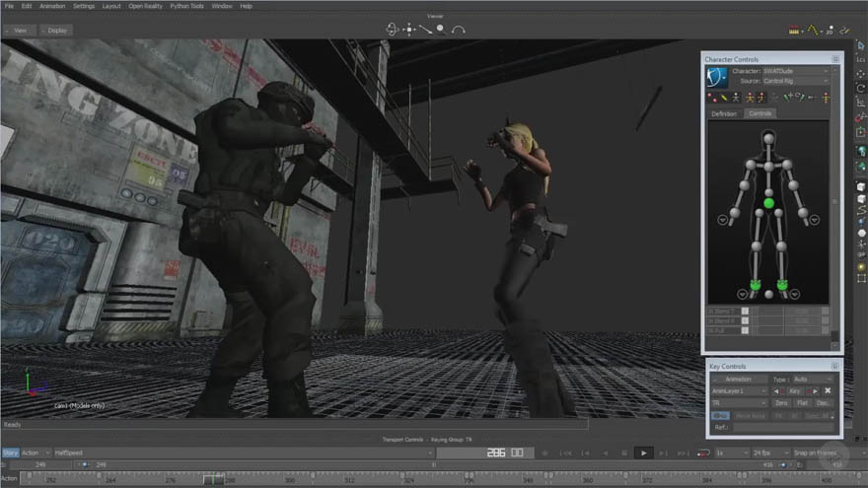Select the translate move tool in right toolbar

[x=861, y=74]
